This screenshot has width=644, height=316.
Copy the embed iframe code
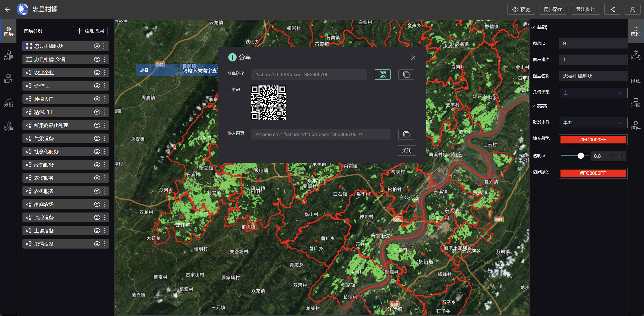(406, 134)
